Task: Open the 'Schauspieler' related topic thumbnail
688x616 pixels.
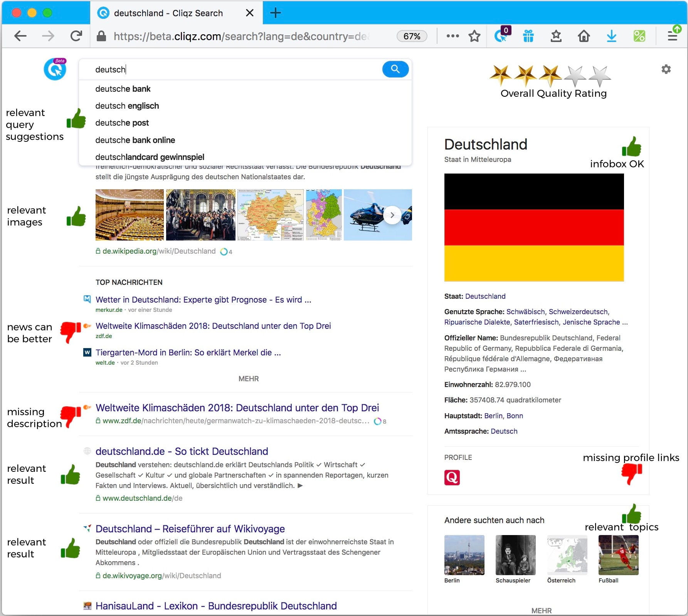Action: [x=515, y=555]
